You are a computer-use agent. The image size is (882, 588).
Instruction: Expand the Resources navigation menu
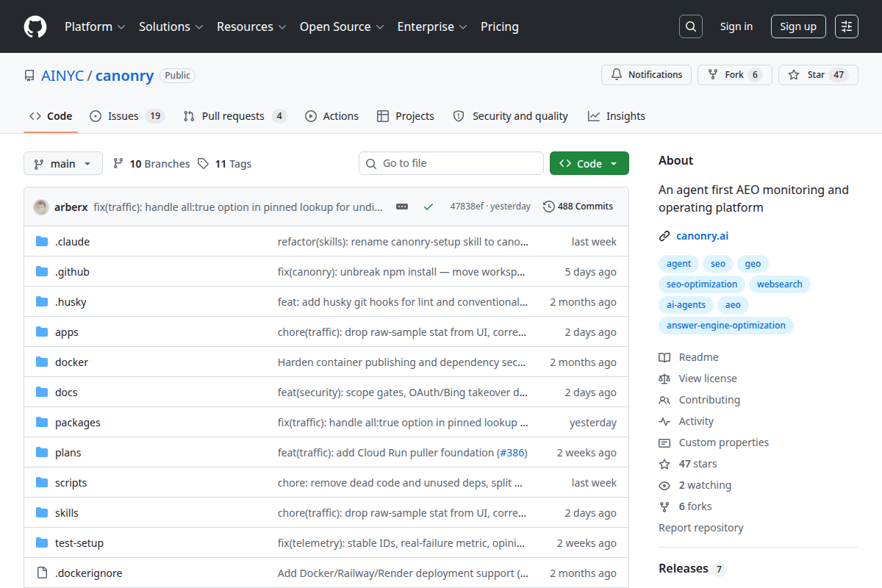pyautogui.click(x=251, y=26)
